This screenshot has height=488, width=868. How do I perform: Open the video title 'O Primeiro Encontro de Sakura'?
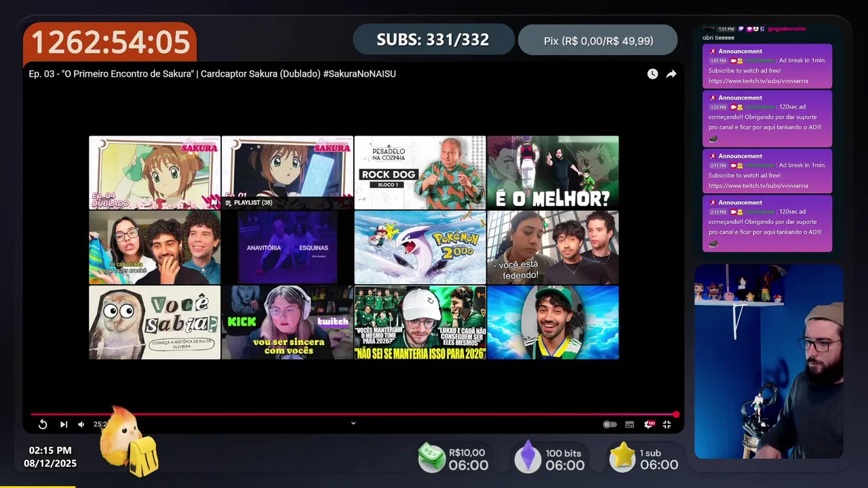point(212,74)
